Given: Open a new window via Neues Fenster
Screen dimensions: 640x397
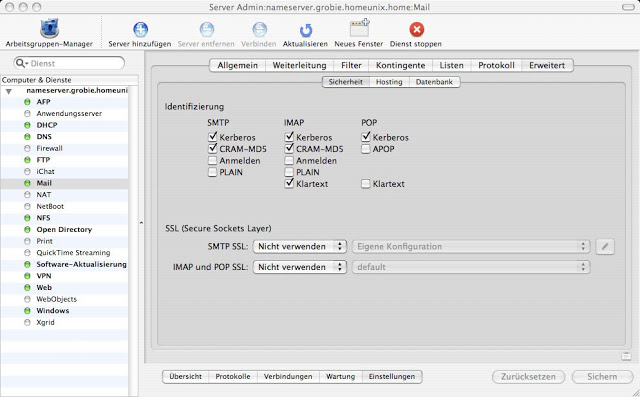Looking at the screenshot, I should 359,29.
